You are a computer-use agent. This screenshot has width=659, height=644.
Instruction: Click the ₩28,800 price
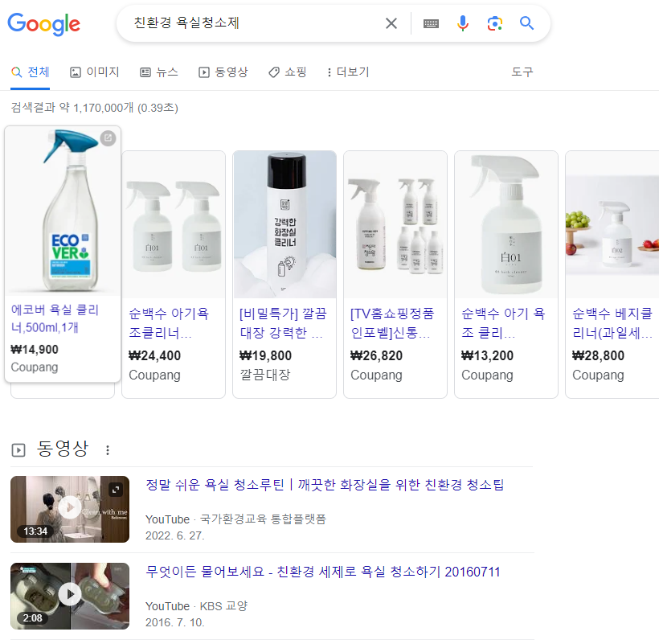[598, 355]
